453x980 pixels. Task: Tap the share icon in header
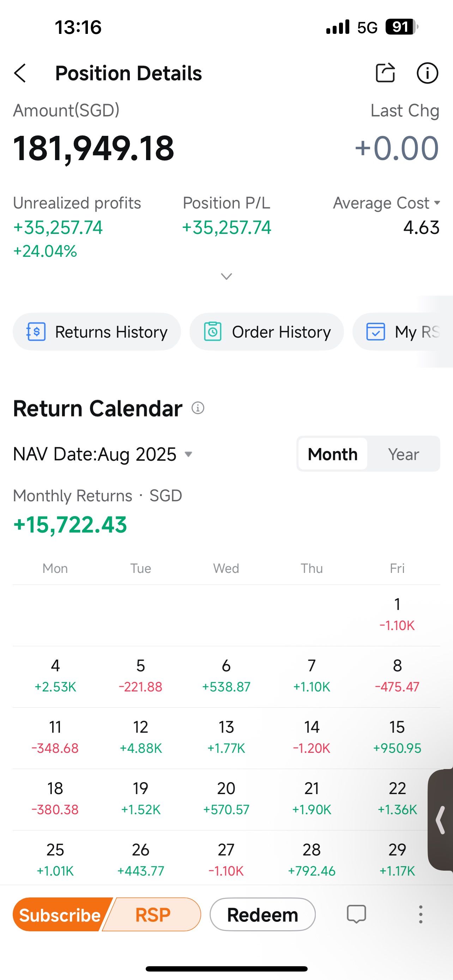tap(385, 73)
